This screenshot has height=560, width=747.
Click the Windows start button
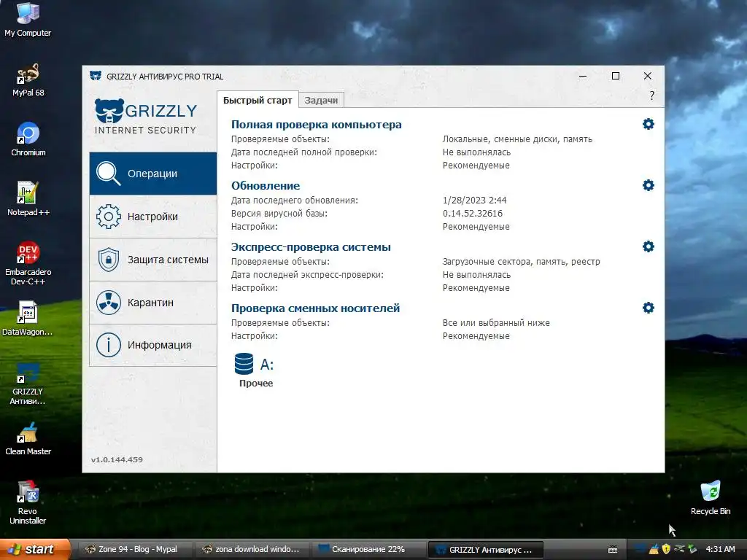pyautogui.click(x=35, y=549)
